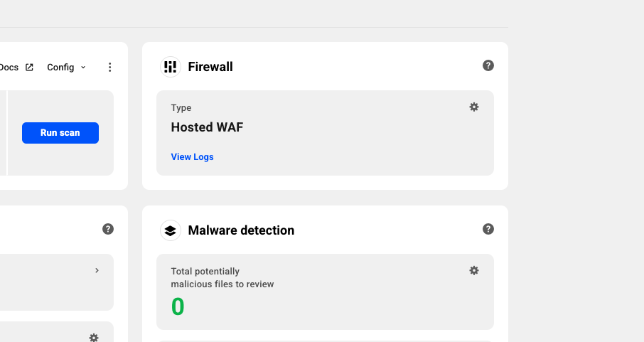Click the help icon in the lower left card

[108, 229]
